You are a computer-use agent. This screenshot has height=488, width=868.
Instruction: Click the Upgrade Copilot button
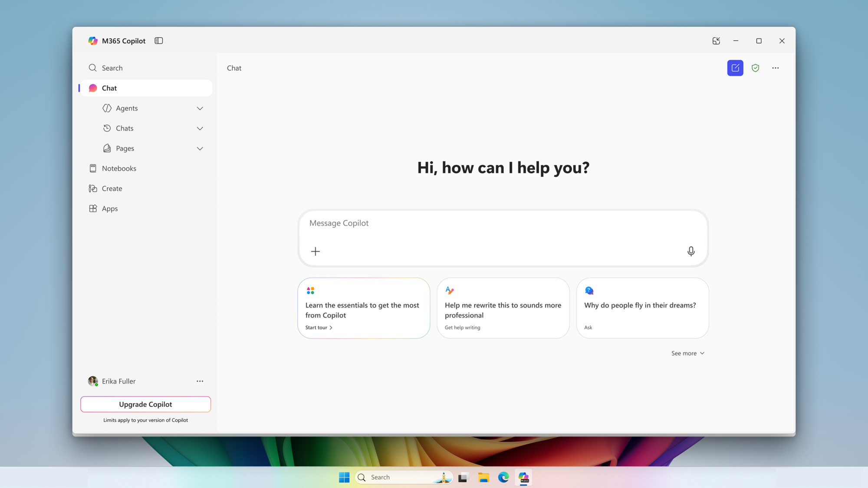(145, 404)
